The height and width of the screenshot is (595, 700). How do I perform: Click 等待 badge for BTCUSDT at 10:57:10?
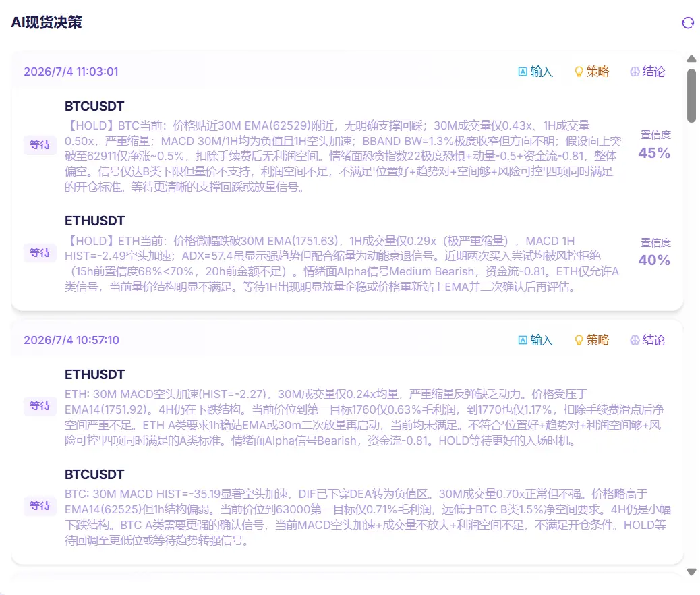coord(40,506)
